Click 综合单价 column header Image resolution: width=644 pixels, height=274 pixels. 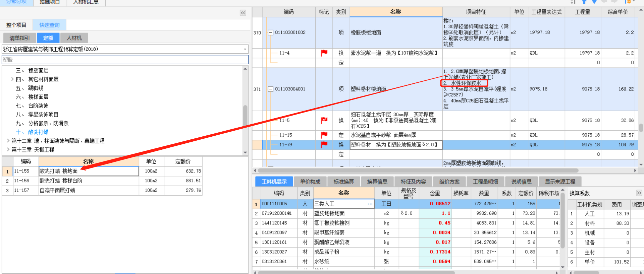[x=618, y=12]
